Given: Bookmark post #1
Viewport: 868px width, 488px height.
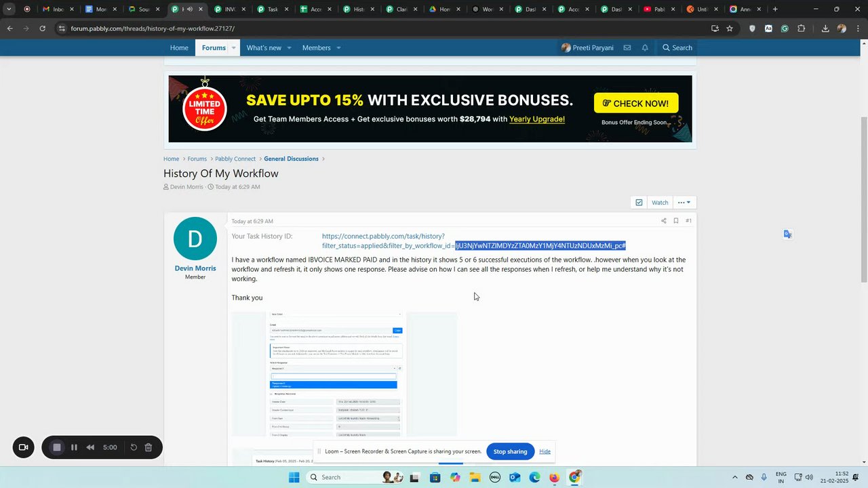Looking at the screenshot, I should coord(676,221).
